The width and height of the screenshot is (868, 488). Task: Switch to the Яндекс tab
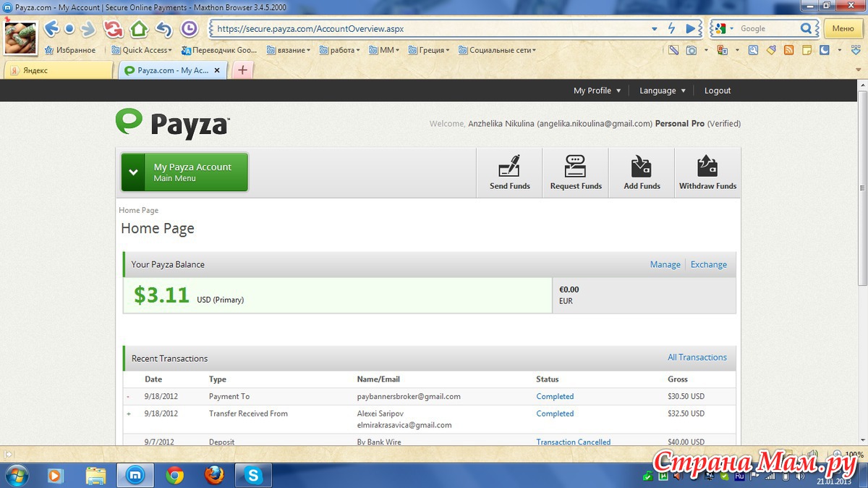point(58,70)
